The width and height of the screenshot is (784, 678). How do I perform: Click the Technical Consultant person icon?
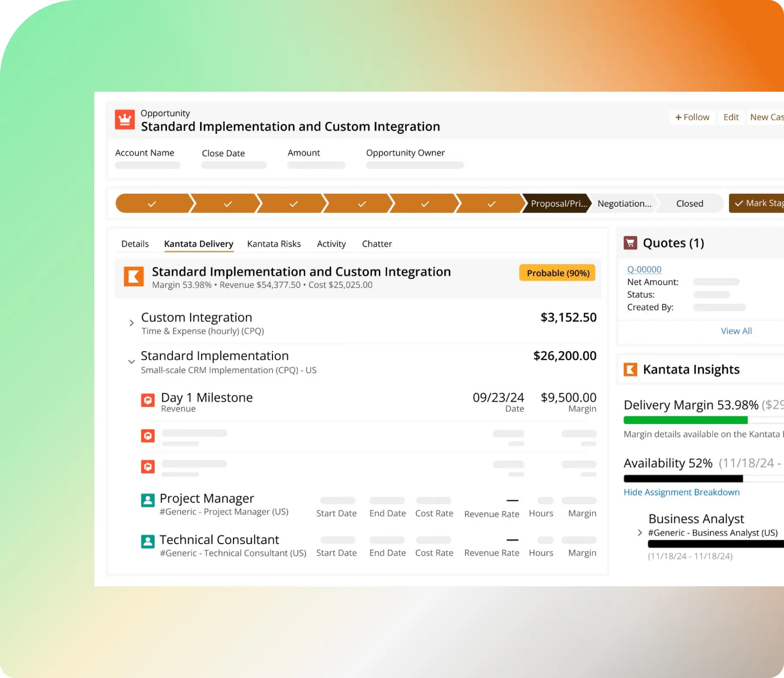[x=148, y=541]
